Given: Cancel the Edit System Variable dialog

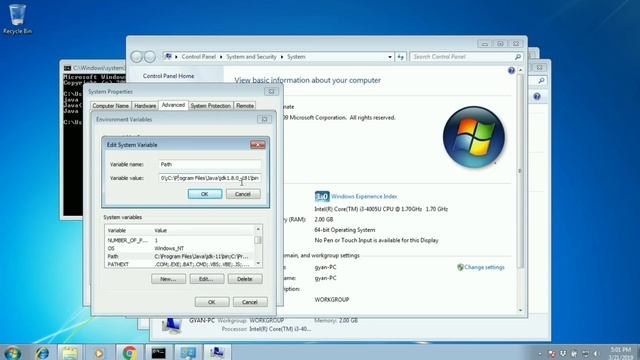Looking at the screenshot, I should 243,194.
